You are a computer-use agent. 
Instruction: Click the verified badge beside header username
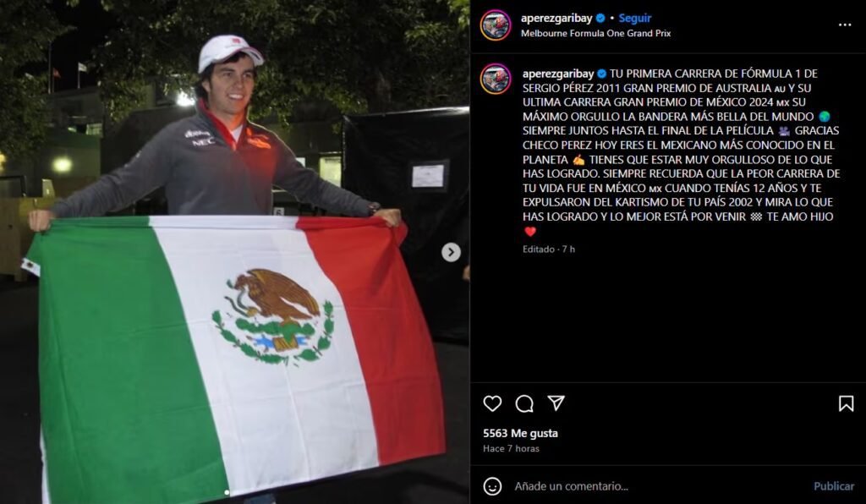click(600, 19)
